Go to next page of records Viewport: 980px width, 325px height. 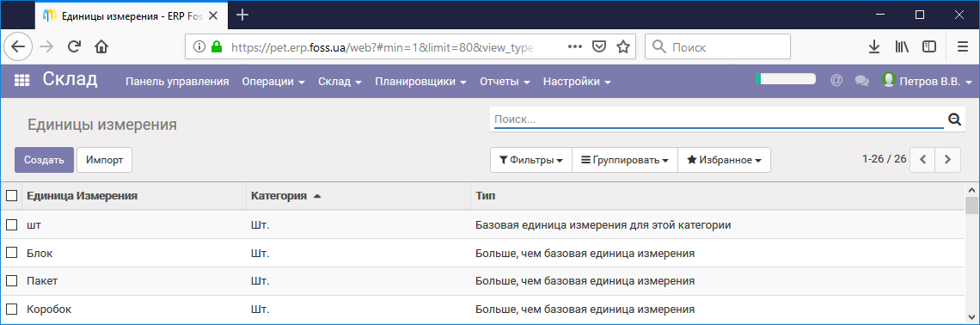948,159
